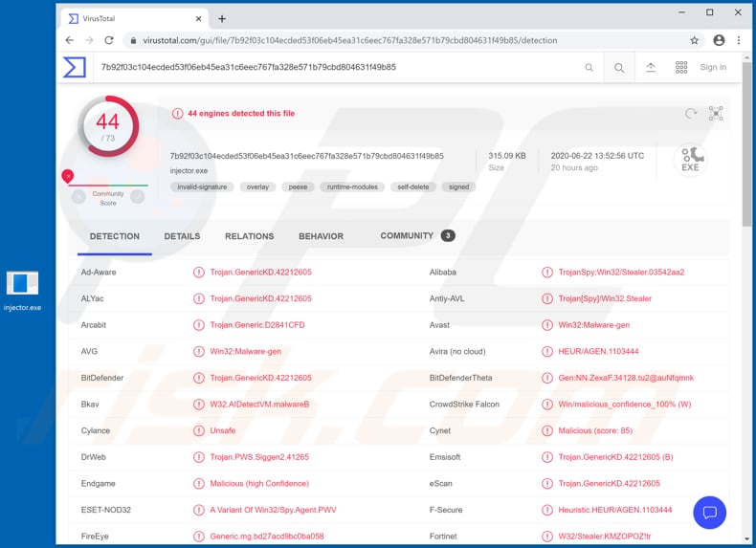The height and width of the screenshot is (548, 756).
Task: Click Generic.mg.bd27acd9bc0ba058 FireEye result
Action: coord(267,537)
